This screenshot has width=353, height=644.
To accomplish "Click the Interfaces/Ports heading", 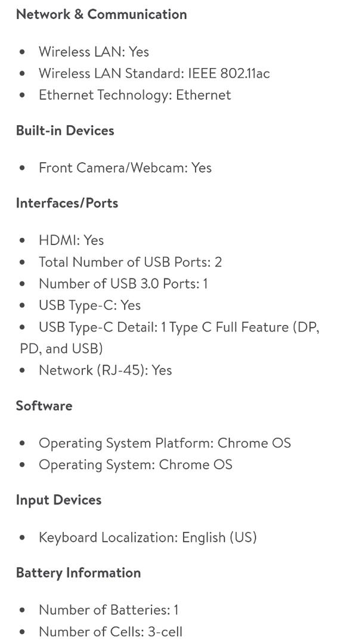I will click(x=67, y=203).
